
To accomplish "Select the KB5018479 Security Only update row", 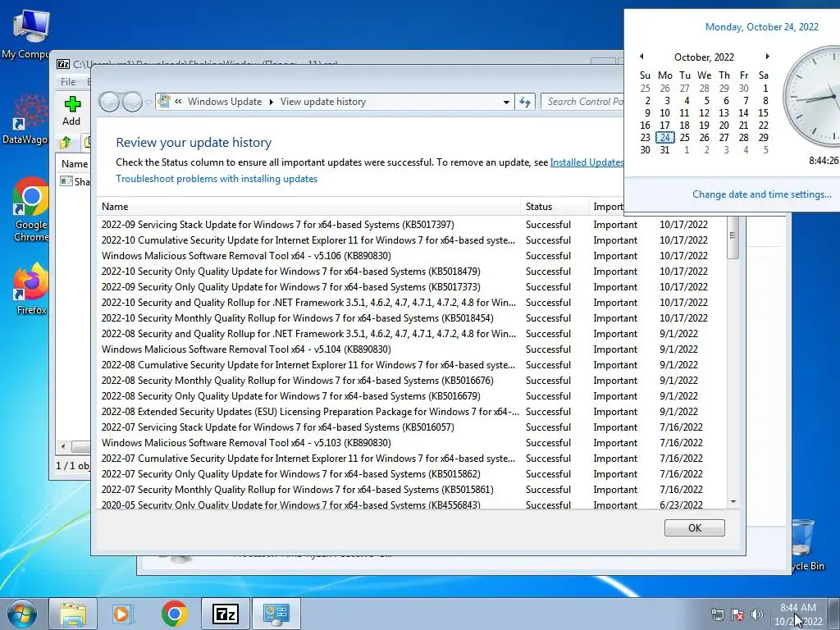I will 412,271.
